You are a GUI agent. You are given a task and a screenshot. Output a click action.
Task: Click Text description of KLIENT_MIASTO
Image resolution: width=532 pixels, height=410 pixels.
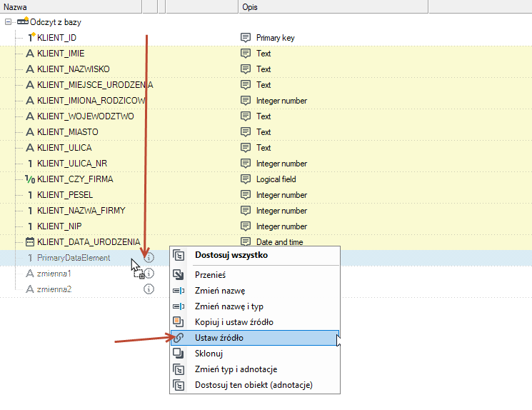[264, 132]
